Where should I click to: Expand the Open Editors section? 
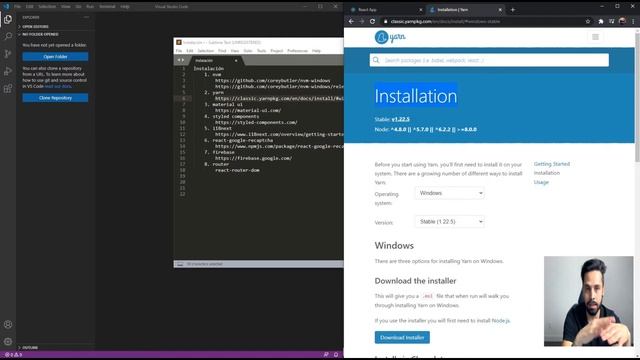(35, 27)
